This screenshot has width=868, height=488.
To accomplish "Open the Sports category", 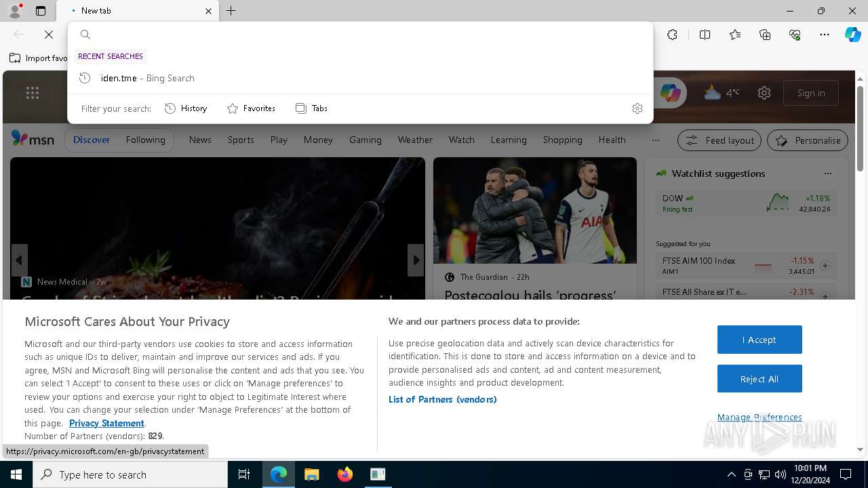I will coord(241,140).
